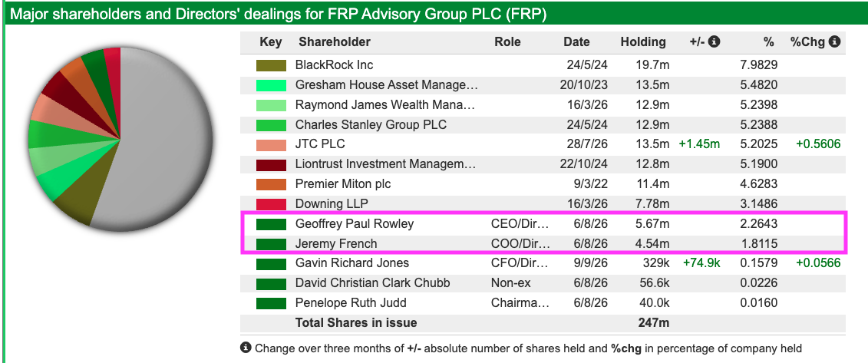Click the Liontrust dark red key swatch
This screenshot has height=363, width=868.
pos(271,164)
